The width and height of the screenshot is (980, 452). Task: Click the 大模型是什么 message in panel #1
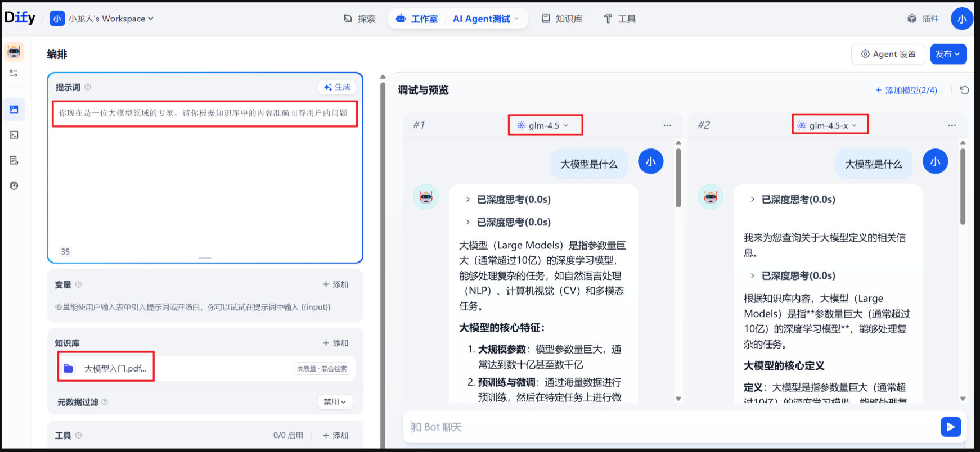(x=589, y=164)
